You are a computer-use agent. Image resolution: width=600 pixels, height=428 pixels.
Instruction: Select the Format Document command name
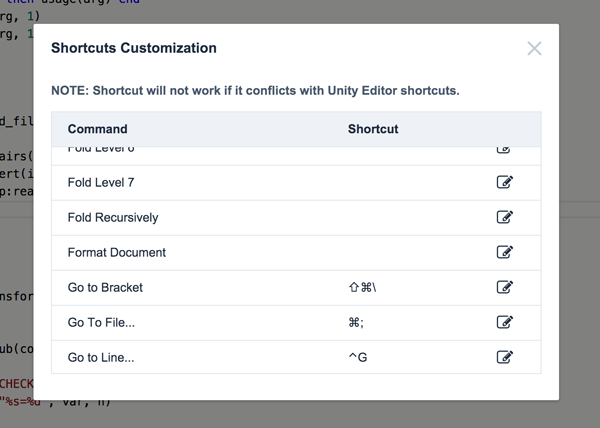[117, 252]
